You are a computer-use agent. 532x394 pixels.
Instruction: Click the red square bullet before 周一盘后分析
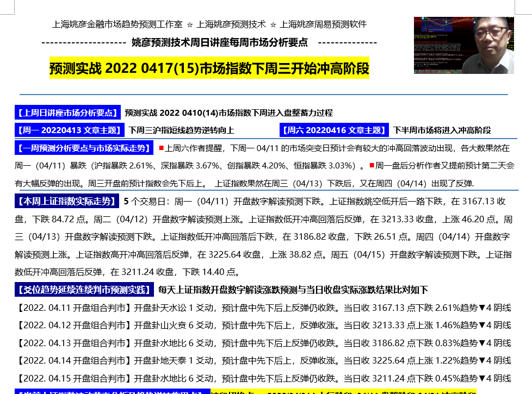(372, 165)
